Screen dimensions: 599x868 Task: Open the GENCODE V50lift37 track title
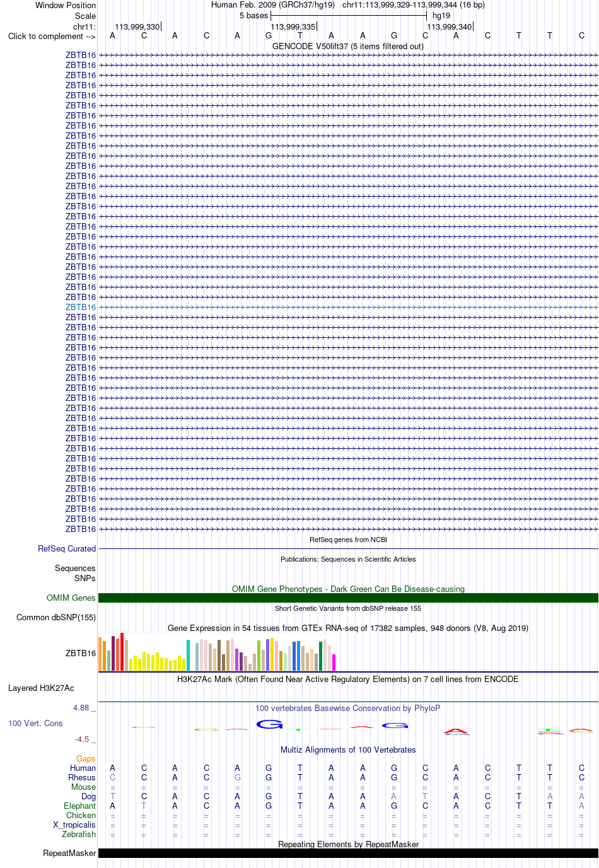(x=348, y=46)
